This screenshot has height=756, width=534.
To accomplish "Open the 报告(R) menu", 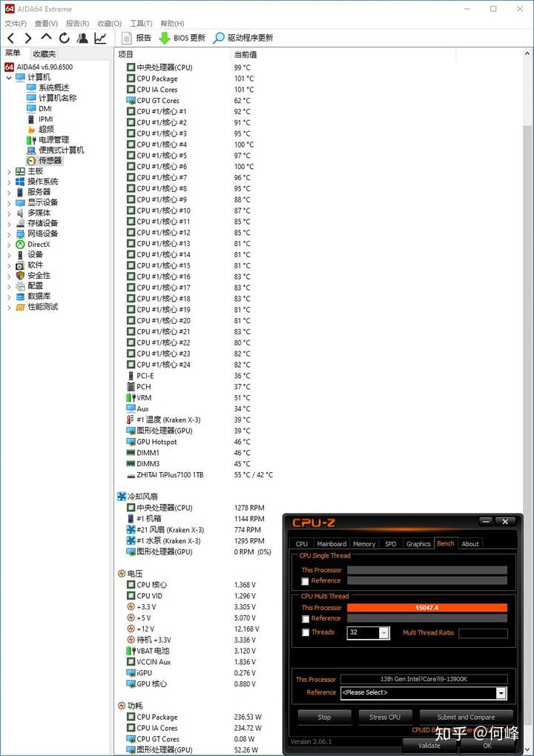I will click(x=78, y=23).
